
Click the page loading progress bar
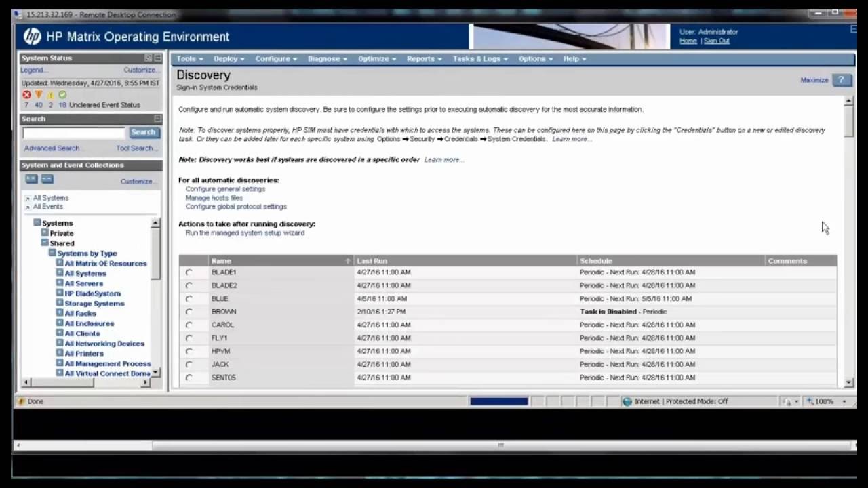click(498, 401)
